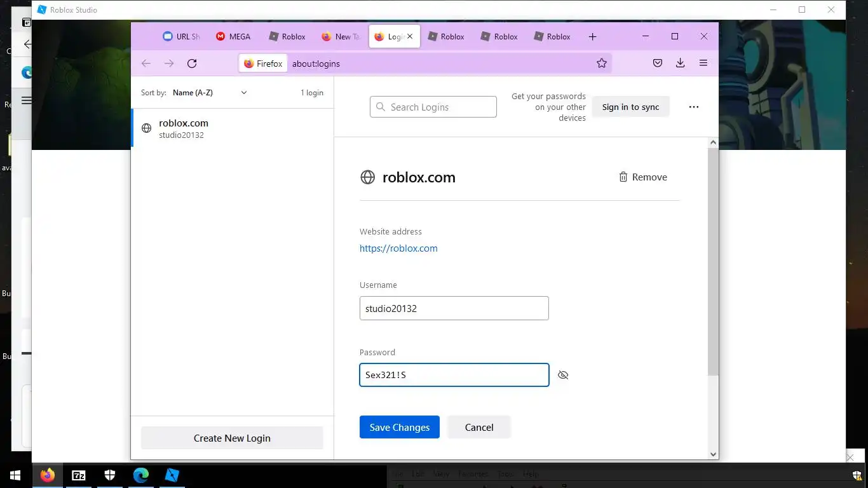Click the login details scrollbar down arrow
868x488 pixels.
(713, 454)
